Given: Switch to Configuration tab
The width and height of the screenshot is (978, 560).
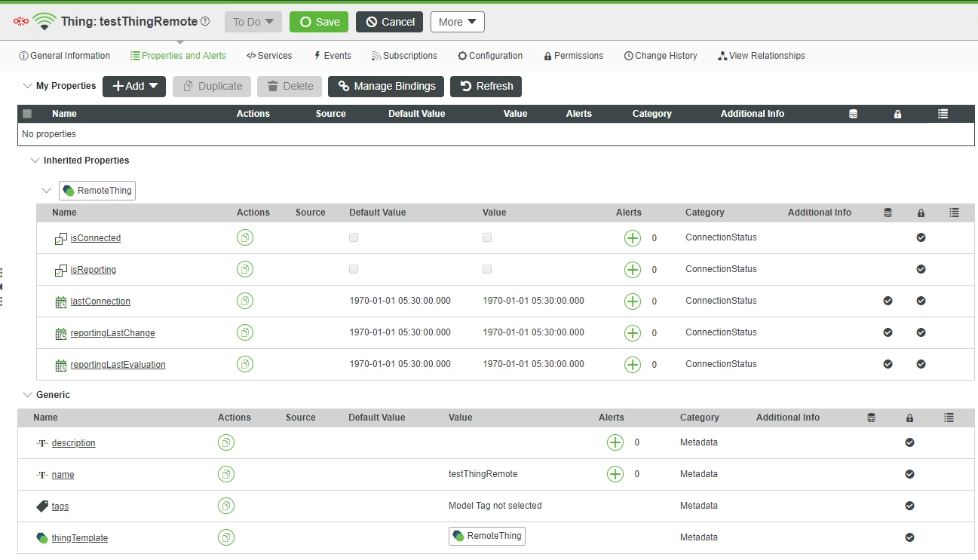Looking at the screenshot, I should pyautogui.click(x=490, y=56).
